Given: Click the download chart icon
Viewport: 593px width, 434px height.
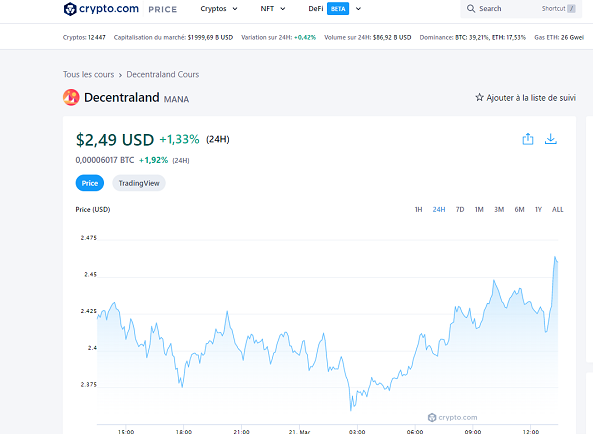Looking at the screenshot, I should (x=551, y=139).
